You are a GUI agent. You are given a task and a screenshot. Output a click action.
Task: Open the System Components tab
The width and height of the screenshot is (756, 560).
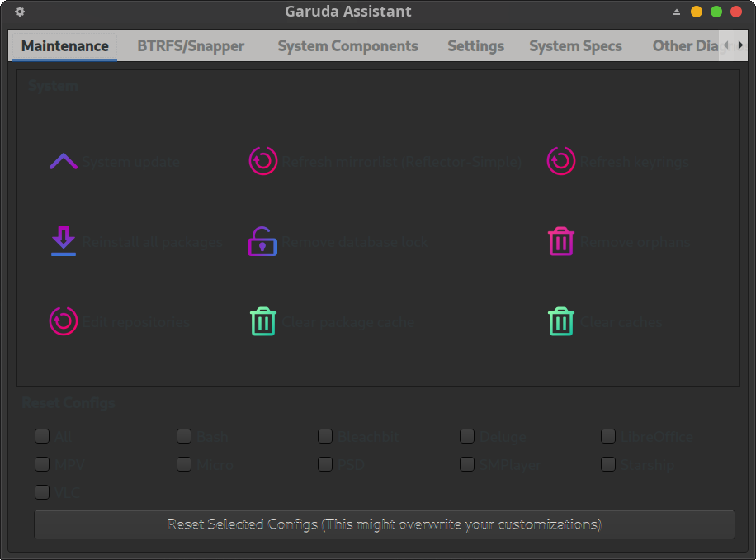[347, 46]
